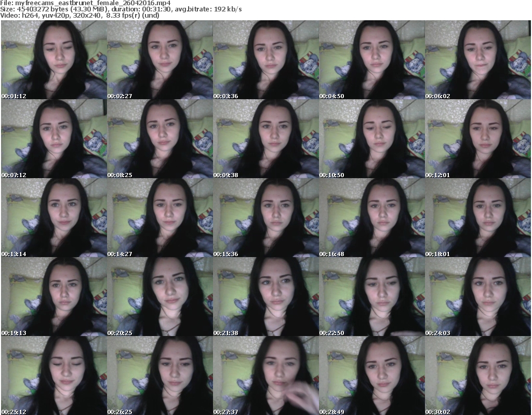The width and height of the screenshot is (532, 415).
Task: Click the file name line ending in .mp4
Action: click(x=86, y=3)
